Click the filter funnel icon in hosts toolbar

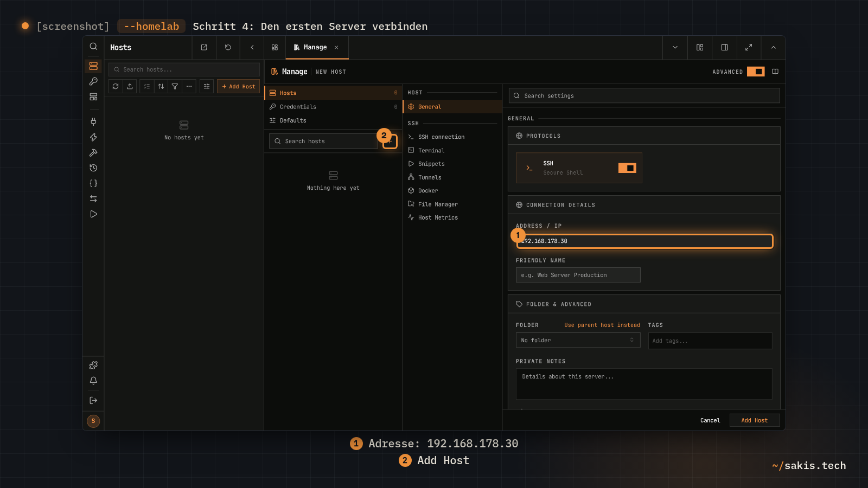(175, 86)
